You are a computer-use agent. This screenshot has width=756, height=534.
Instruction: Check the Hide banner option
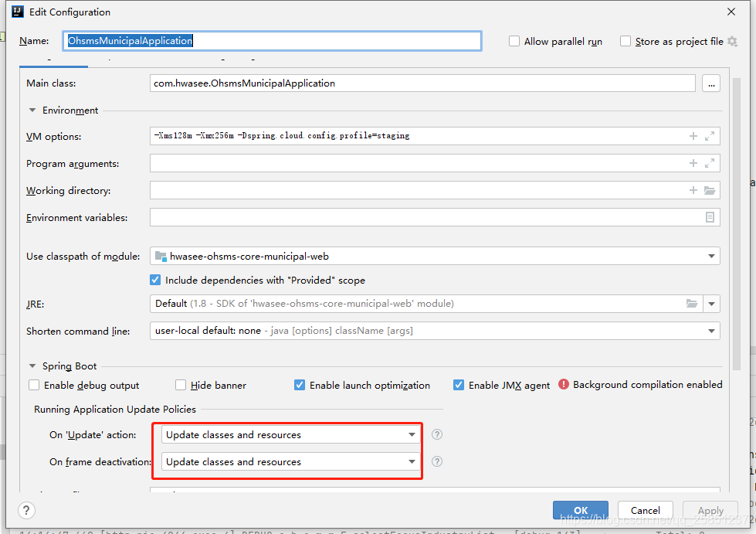tap(181, 385)
